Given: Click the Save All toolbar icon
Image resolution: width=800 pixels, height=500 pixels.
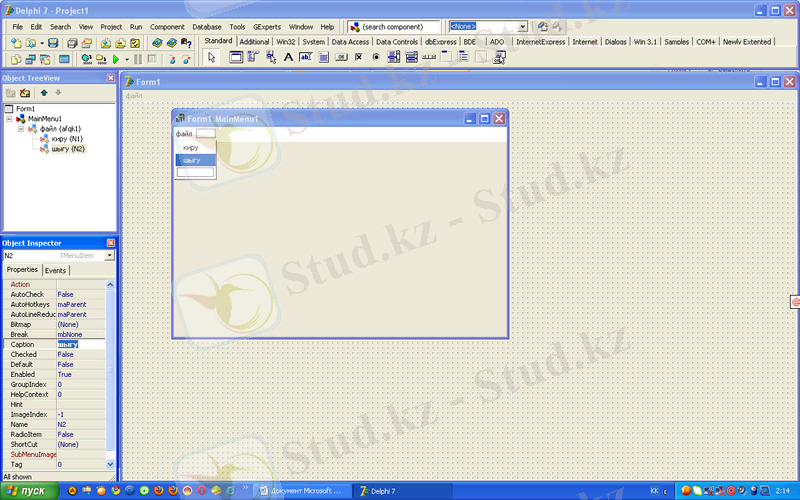Looking at the screenshot, I should [72, 43].
